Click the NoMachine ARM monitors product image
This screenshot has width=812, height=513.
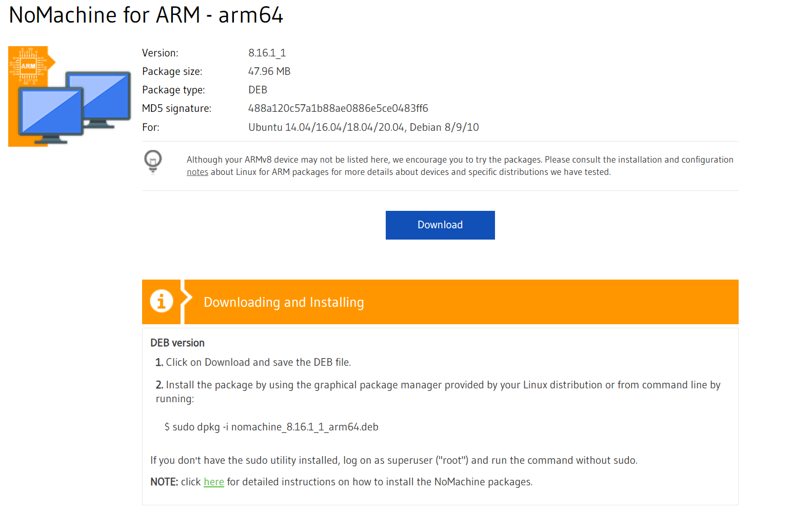coord(70,96)
